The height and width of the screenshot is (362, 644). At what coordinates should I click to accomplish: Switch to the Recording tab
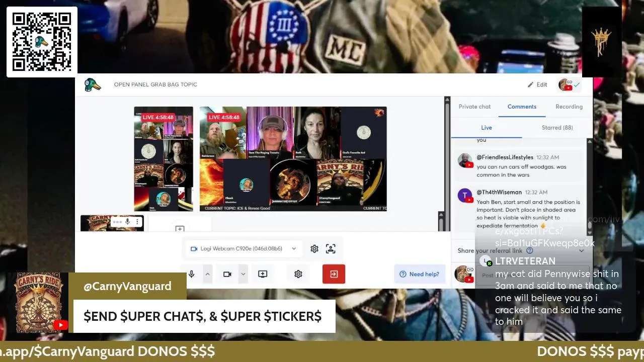click(569, 107)
